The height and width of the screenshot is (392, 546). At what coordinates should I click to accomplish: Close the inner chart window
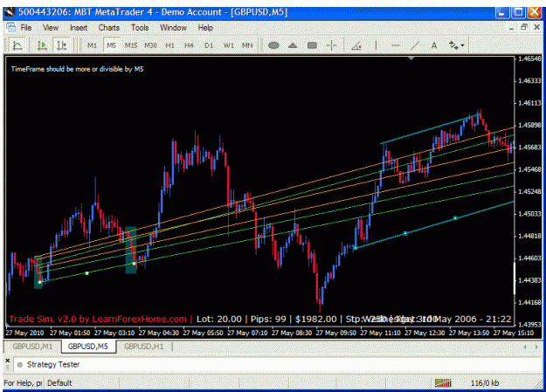[537, 28]
